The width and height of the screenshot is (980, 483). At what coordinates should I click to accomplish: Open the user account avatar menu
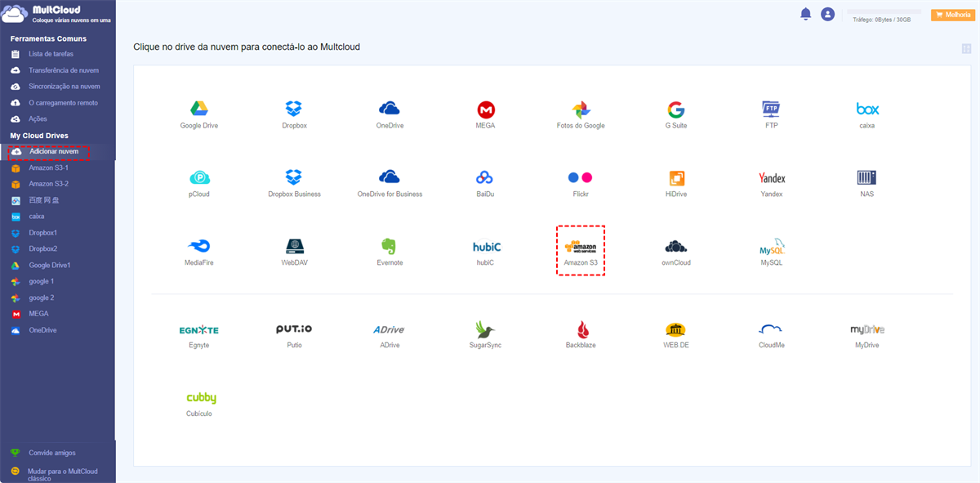pos(828,14)
